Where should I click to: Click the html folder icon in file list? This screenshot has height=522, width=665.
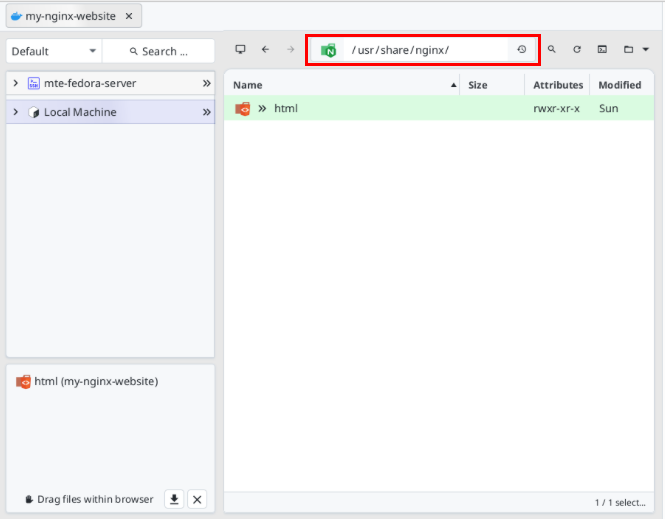click(243, 109)
